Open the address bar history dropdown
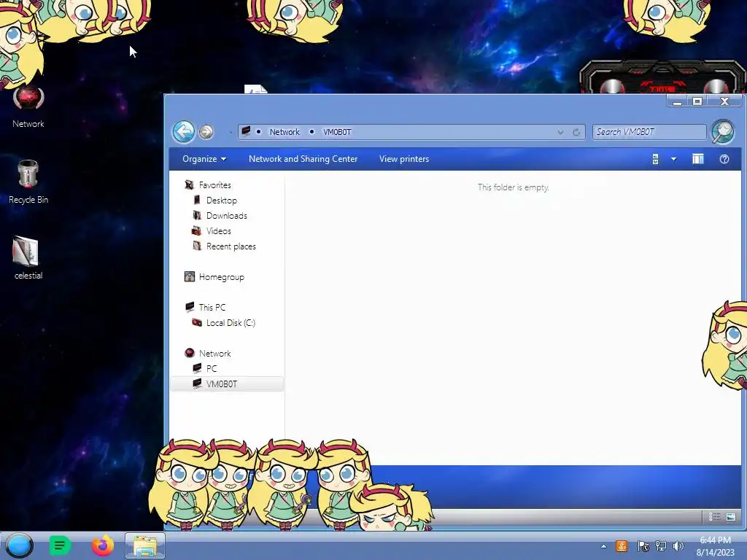 pyautogui.click(x=561, y=132)
